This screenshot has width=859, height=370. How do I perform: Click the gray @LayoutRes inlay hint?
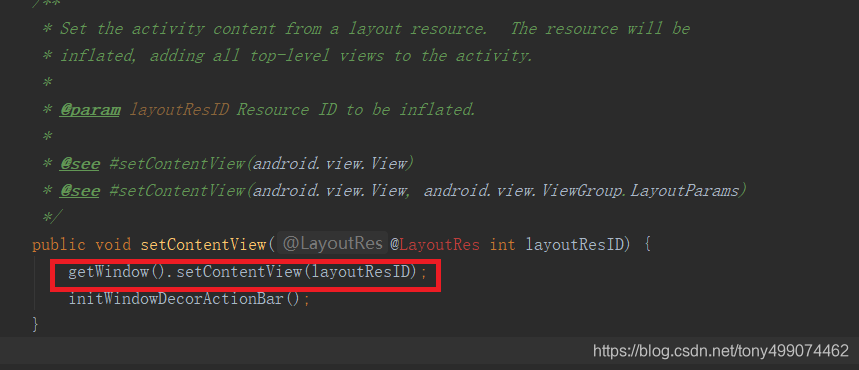tap(332, 244)
